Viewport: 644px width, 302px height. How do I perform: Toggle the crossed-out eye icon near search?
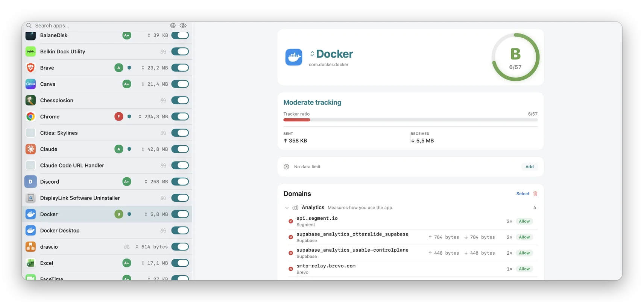coord(183,26)
